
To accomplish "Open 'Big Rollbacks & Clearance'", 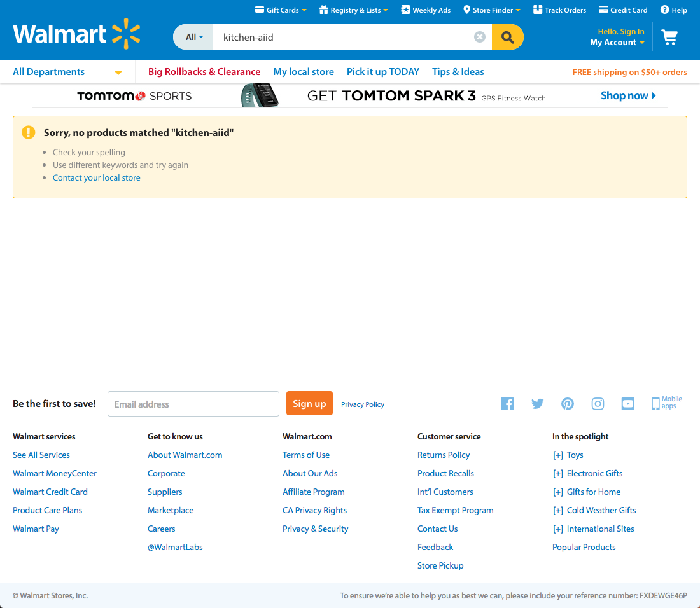I will (x=204, y=72).
